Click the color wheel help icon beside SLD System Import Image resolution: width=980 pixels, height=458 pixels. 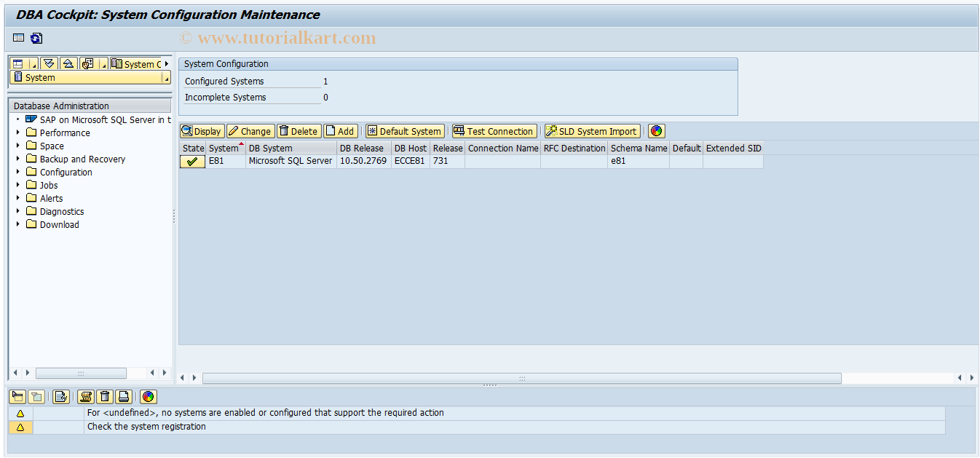pos(655,131)
